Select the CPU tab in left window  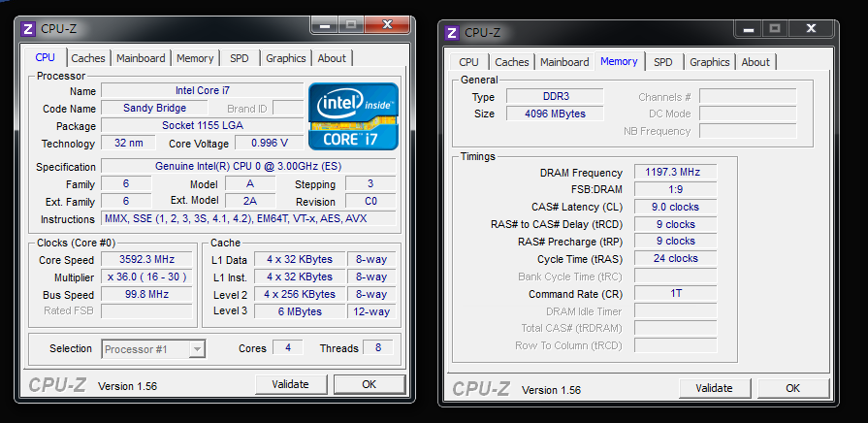(46, 57)
